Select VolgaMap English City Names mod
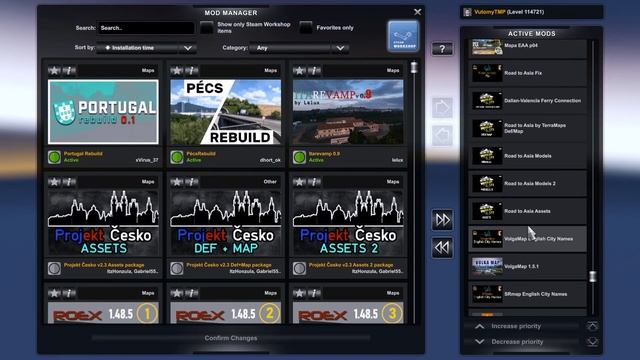The width and height of the screenshot is (640, 360). click(527, 239)
